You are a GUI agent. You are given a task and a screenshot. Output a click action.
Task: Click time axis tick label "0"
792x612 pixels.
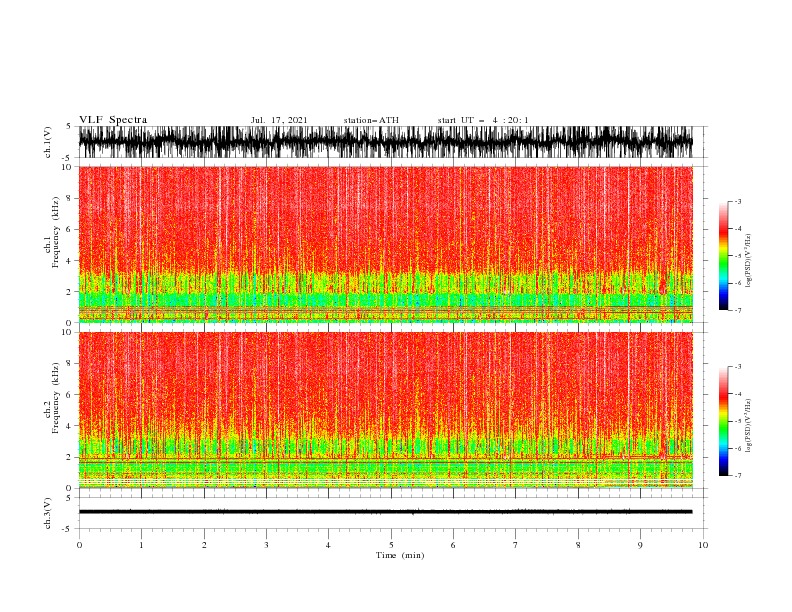pyautogui.click(x=79, y=545)
